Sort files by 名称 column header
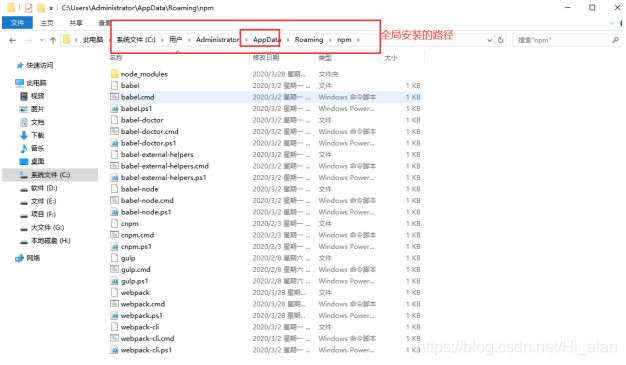 click(x=116, y=58)
